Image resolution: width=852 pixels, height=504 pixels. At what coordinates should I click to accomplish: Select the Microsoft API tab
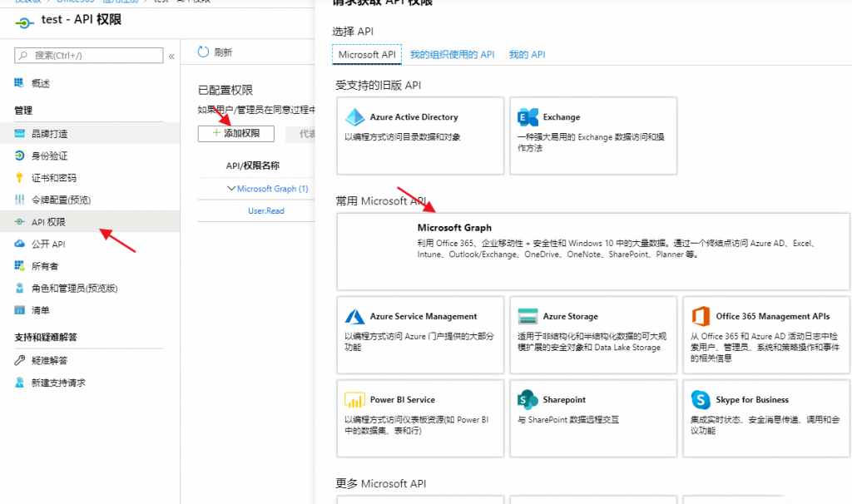367,54
